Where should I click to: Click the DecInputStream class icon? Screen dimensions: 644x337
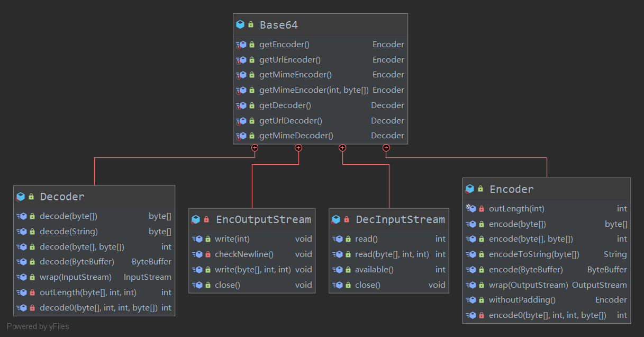tap(337, 219)
